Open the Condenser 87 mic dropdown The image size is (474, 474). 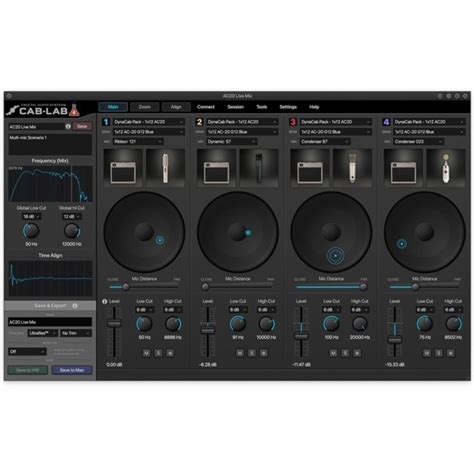point(325,142)
